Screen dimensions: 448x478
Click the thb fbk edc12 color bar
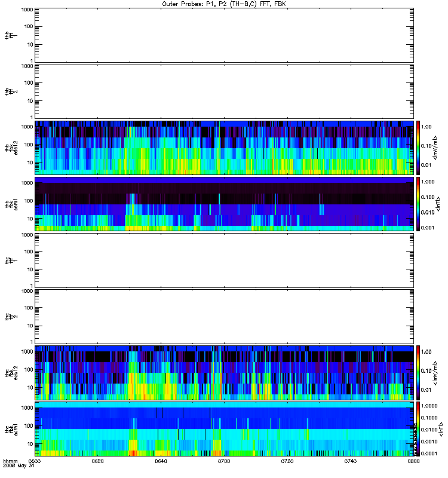coord(418,148)
